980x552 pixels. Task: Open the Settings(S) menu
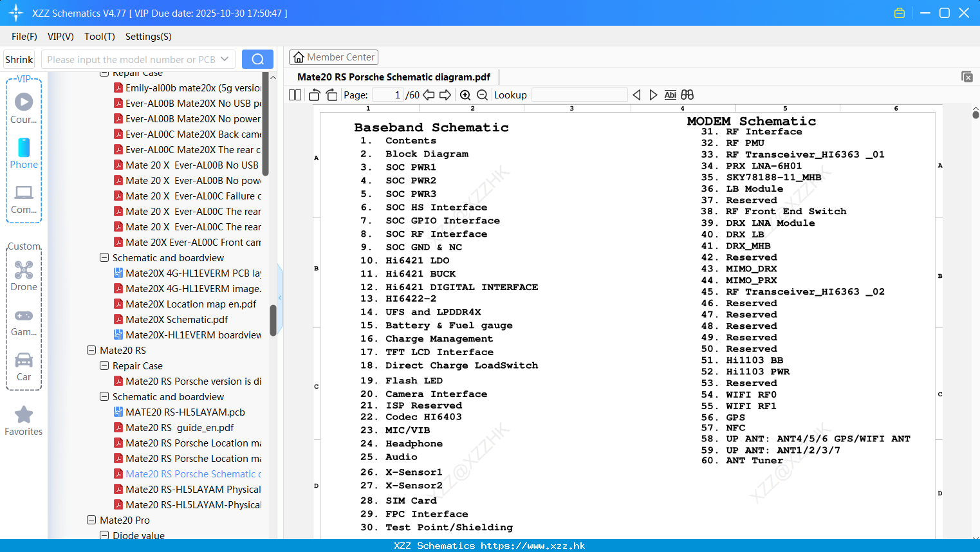(x=149, y=37)
